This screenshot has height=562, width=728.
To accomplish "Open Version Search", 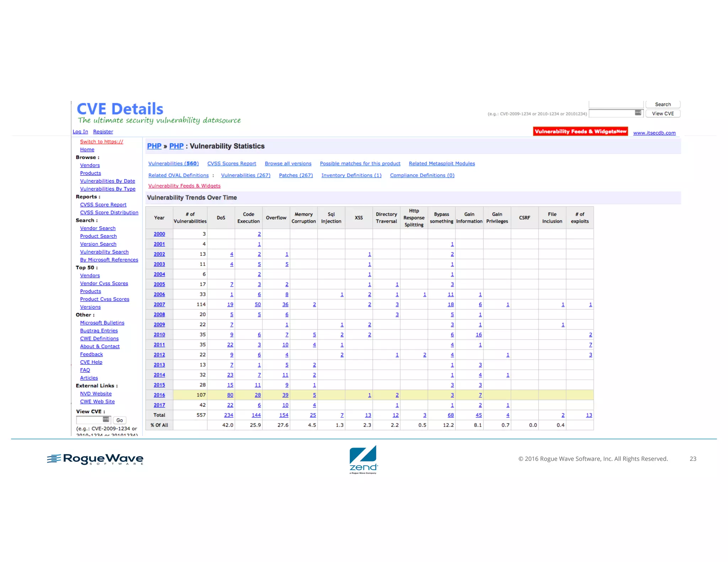I will (98, 244).
